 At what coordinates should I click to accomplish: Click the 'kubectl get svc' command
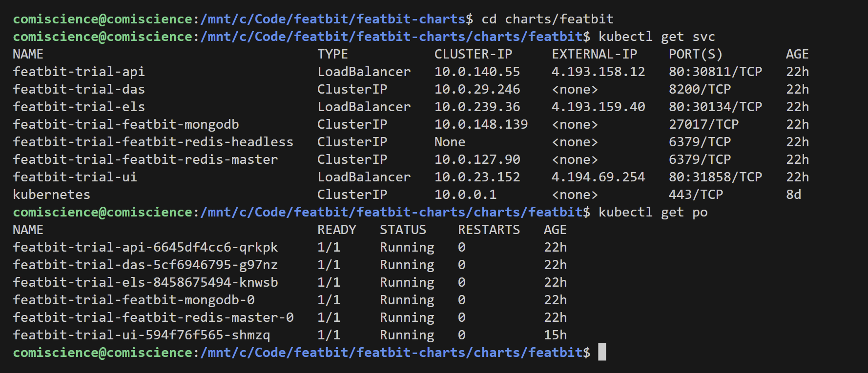point(657,37)
